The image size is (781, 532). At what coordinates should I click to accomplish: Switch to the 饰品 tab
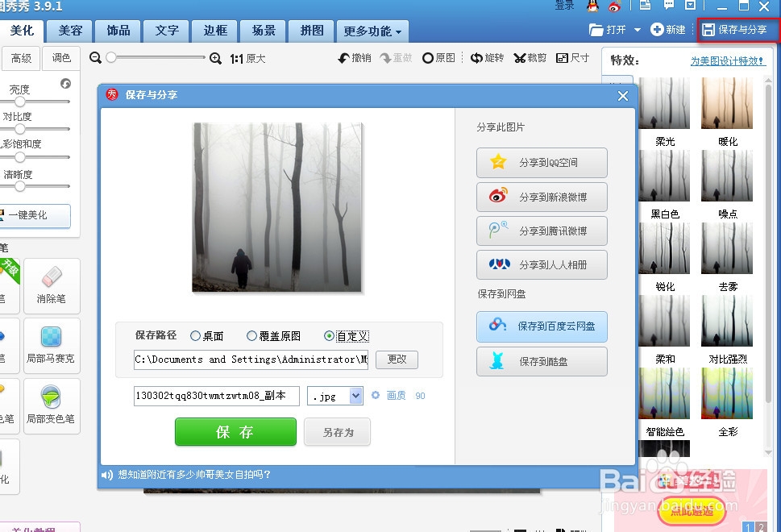point(118,31)
